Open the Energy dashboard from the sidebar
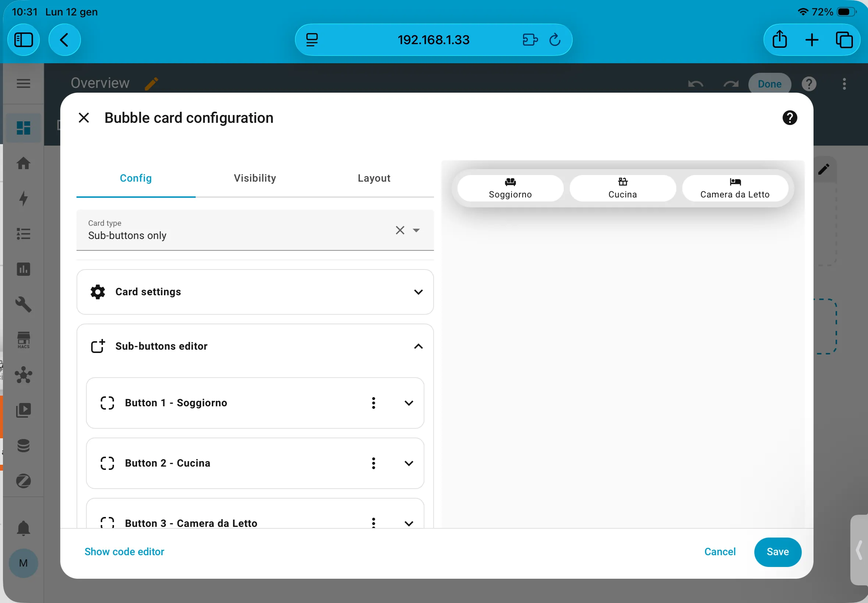Viewport: 868px width, 603px height. pyautogui.click(x=24, y=199)
